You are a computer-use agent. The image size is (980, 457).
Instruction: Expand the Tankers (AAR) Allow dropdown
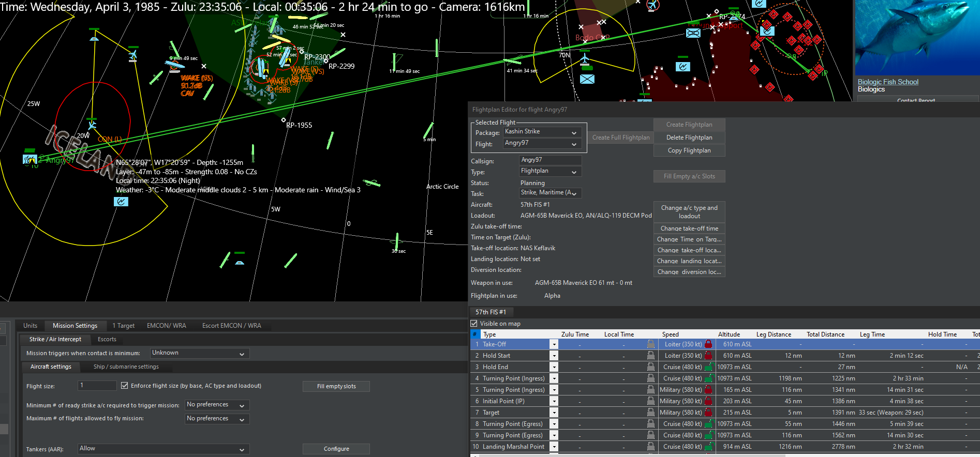pos(163,449)
